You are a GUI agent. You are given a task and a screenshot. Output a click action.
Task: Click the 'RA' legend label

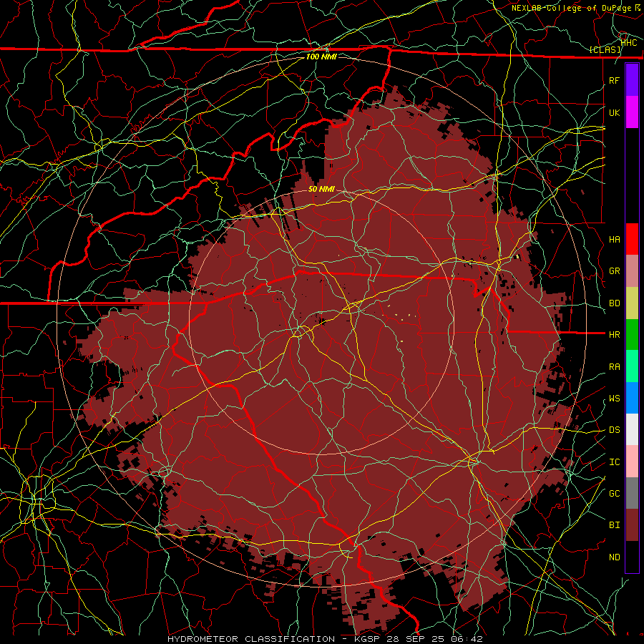pos(614,366)
